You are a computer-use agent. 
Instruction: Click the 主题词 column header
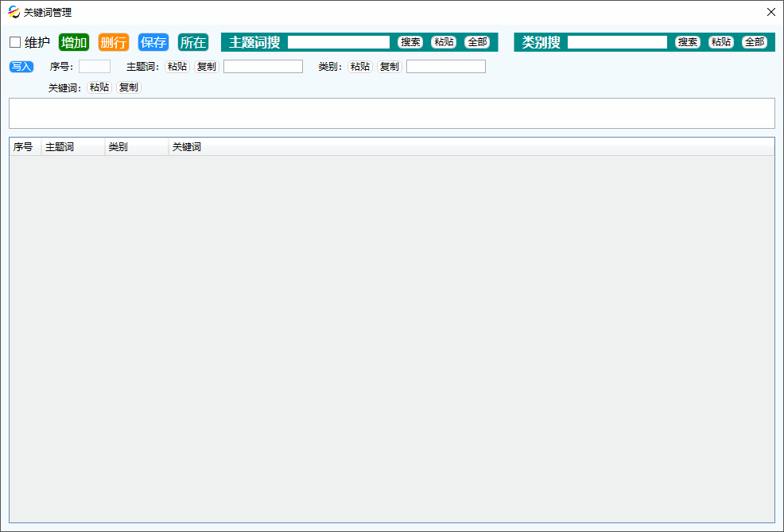72,147
